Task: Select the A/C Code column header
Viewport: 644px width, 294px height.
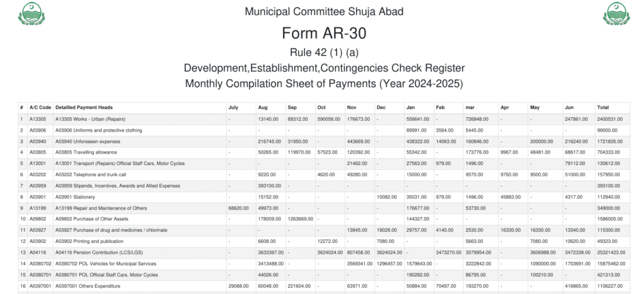Action: pos(40,108)
